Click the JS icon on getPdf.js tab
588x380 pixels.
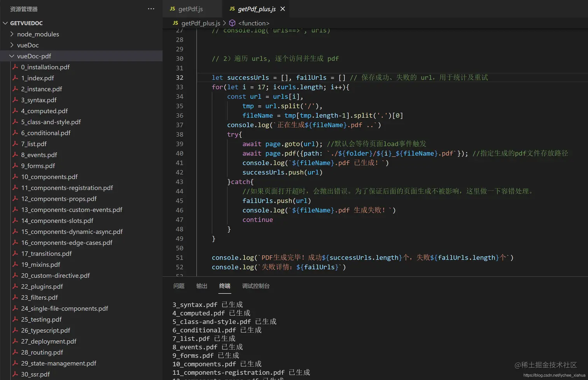pos(172,9)
